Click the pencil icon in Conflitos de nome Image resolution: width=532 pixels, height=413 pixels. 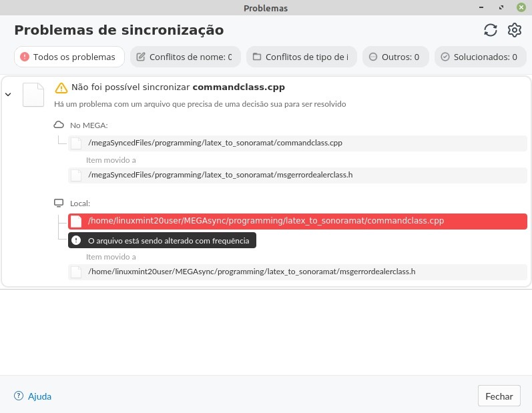[140, 57]
